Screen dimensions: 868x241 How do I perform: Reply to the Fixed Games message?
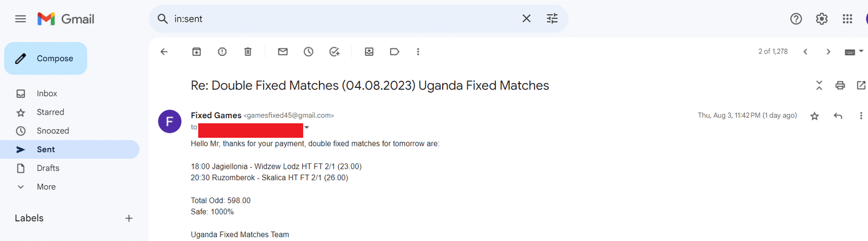pos(838,116)
